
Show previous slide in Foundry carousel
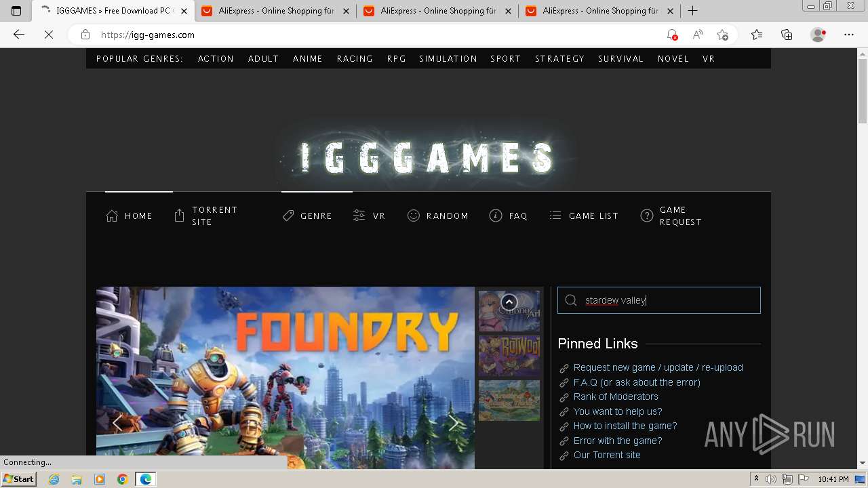pyautogui.click(x=117, y=423)
